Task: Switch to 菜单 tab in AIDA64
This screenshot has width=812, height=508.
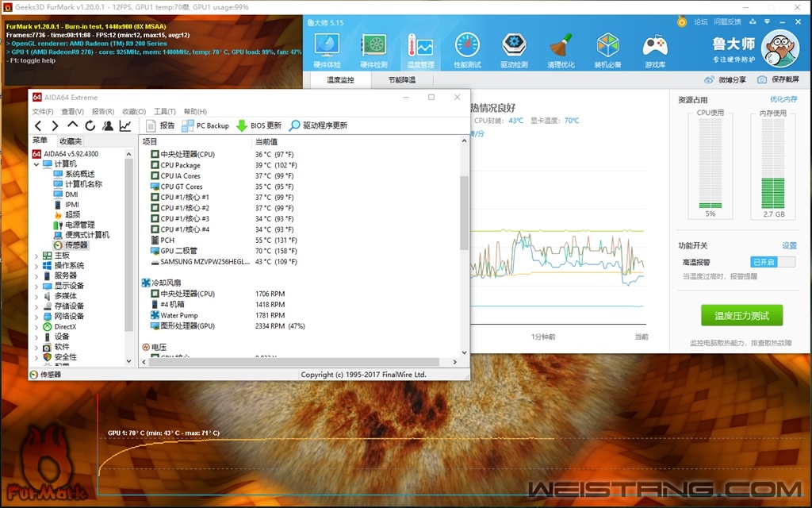Action: [40, 140]
